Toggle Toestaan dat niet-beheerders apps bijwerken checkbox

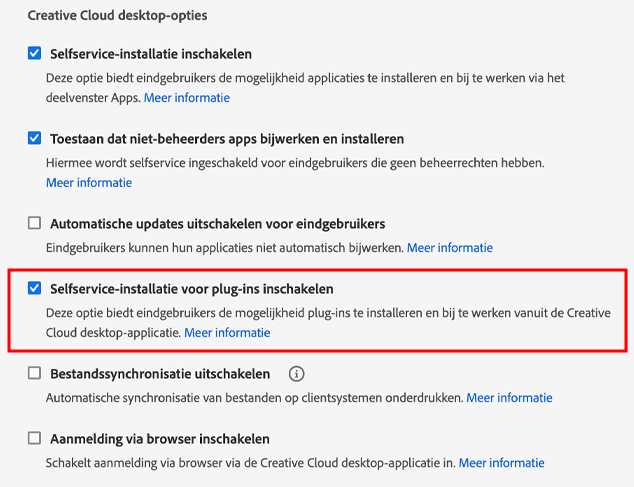coord(35,138)
